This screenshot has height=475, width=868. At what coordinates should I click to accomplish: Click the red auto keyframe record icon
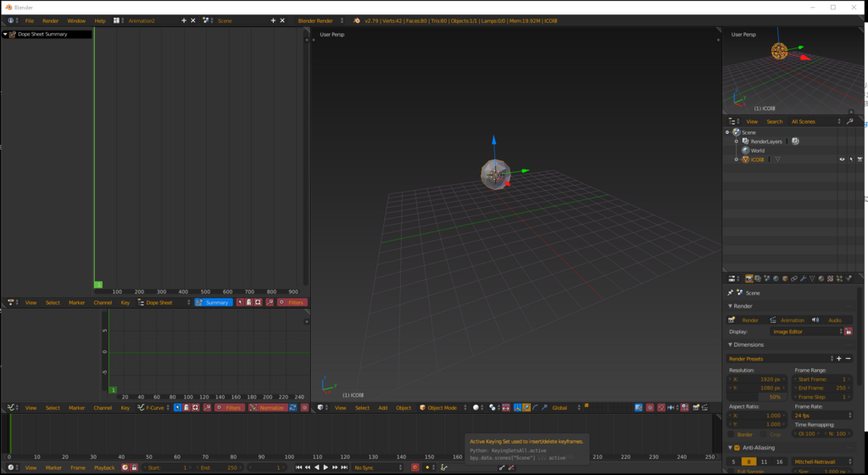(415, 467)
